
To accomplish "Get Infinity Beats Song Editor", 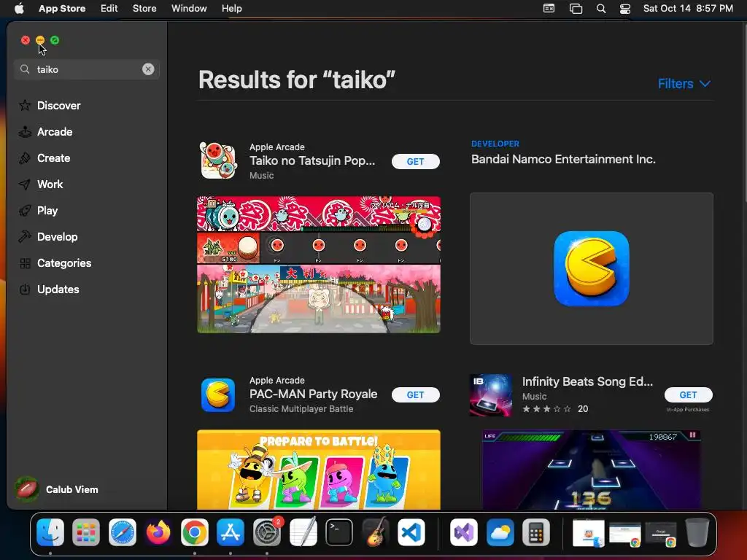I will point(688,394).
